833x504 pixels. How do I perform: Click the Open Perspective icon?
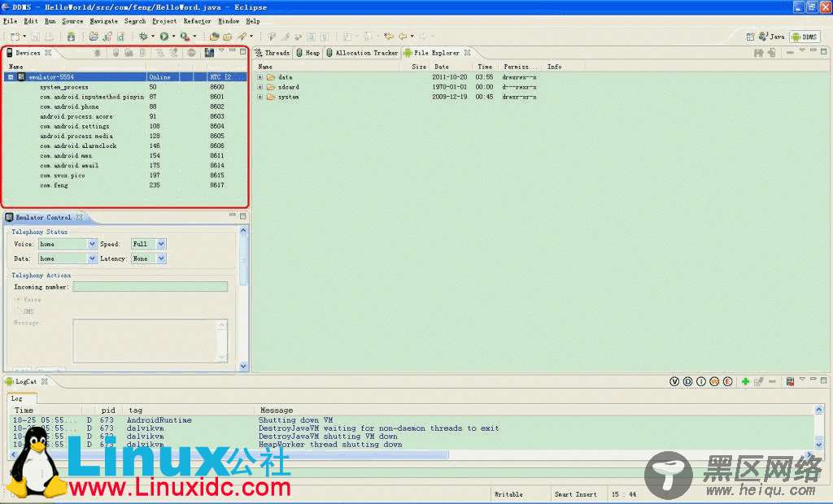(750, 37)
